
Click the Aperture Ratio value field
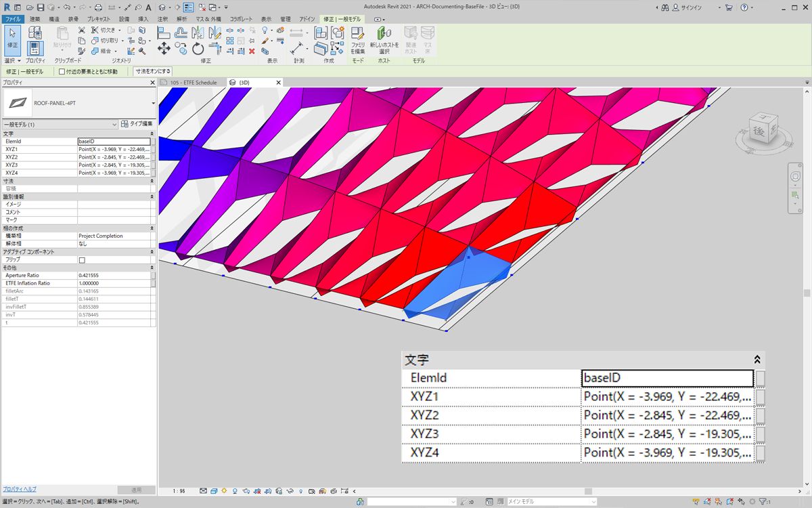coord(114,276)
